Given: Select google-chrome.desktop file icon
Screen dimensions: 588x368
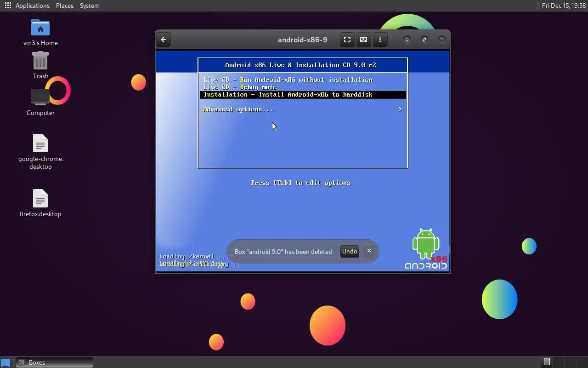Looking at the screenshot, I should pyautogui.click(x=40, y=152).
